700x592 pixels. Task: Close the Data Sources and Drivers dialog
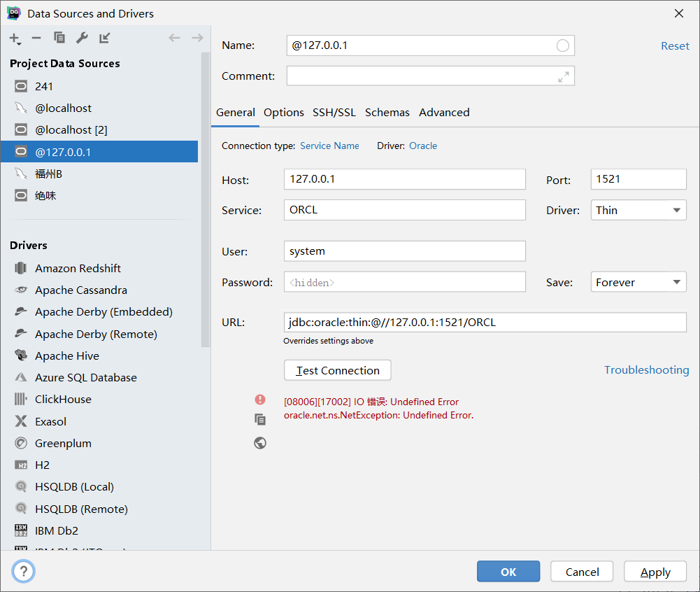pos(679,14)
